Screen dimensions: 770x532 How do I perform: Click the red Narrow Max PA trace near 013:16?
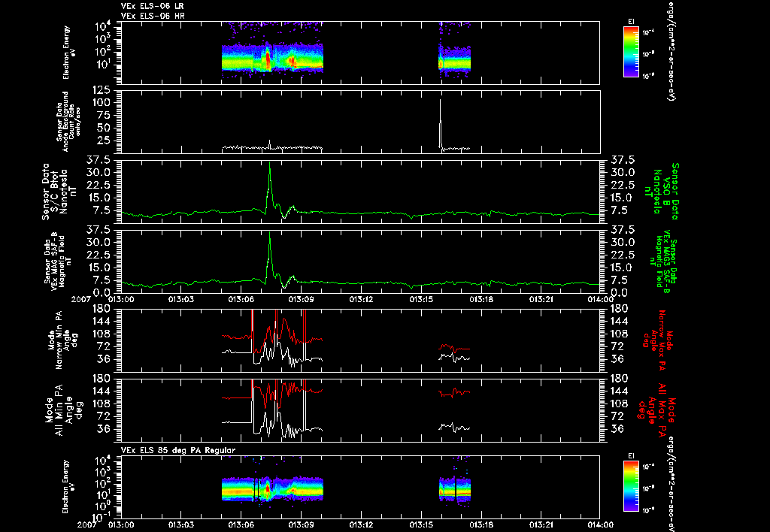454,347
